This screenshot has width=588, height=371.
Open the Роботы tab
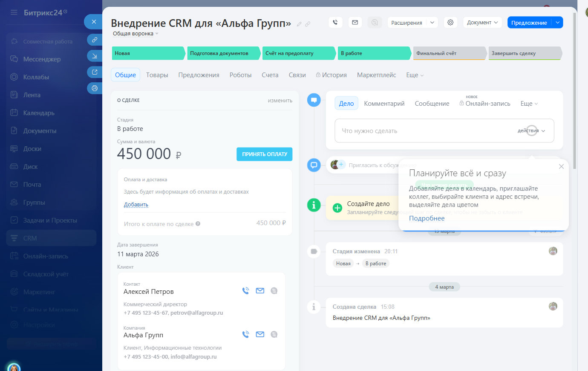coord(241,75)
